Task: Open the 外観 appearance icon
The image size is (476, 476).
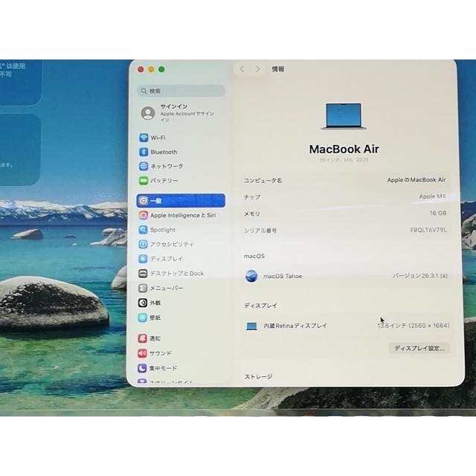Action: pos(143,303)
